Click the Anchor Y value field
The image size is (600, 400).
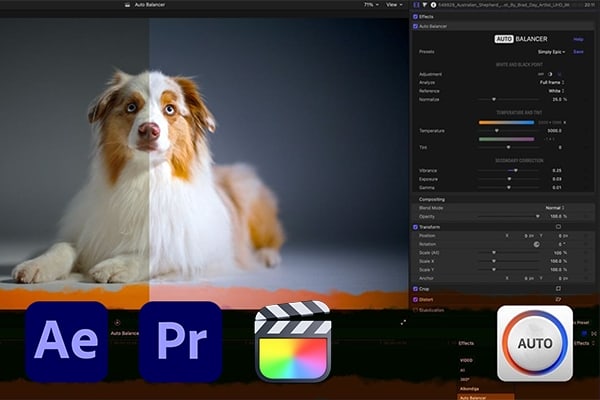click(562, 279)
